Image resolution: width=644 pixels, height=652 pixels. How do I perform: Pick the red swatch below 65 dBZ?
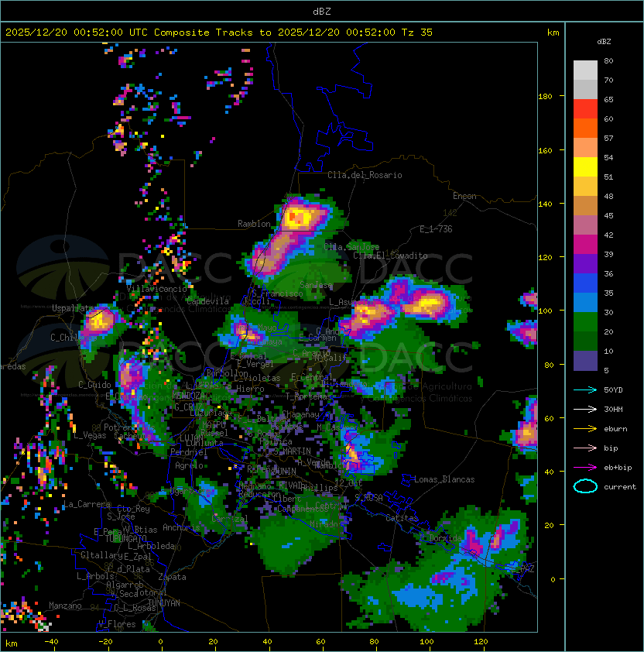tap(585, 109)
